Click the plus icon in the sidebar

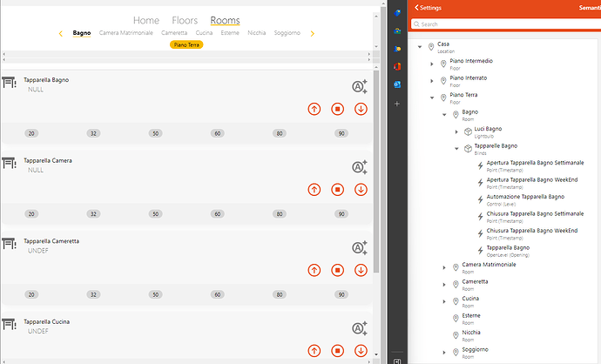396,104
